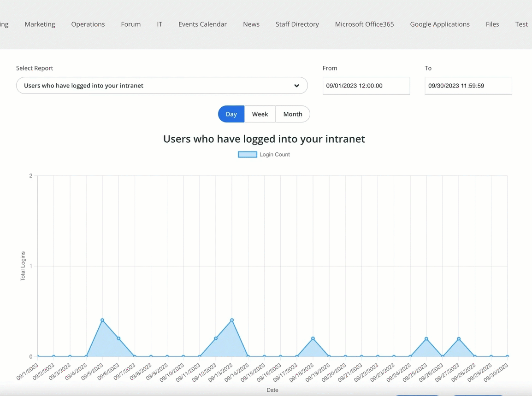The width and height of the screenshot is (532, 396).
Task: Edit the To date field
Action: [x=468, y=86]
